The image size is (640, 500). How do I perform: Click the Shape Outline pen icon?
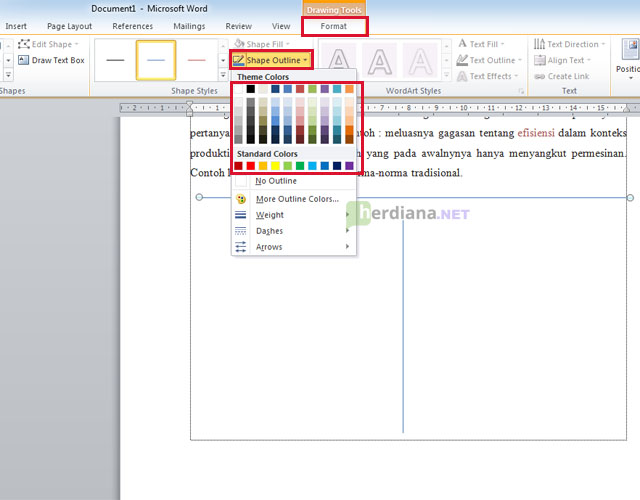pos(238,60)
